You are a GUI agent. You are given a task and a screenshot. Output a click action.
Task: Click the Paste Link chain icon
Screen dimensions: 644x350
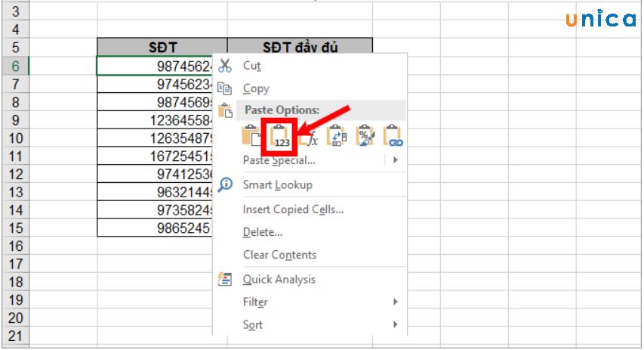(393, 136)
